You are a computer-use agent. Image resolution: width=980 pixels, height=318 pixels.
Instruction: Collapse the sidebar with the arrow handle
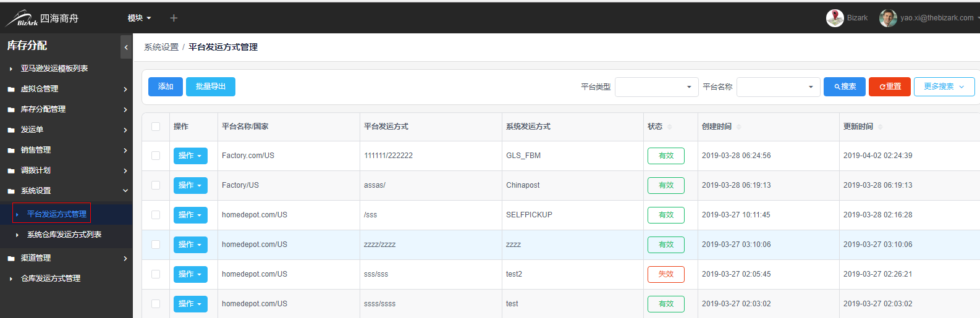[126, 47]
